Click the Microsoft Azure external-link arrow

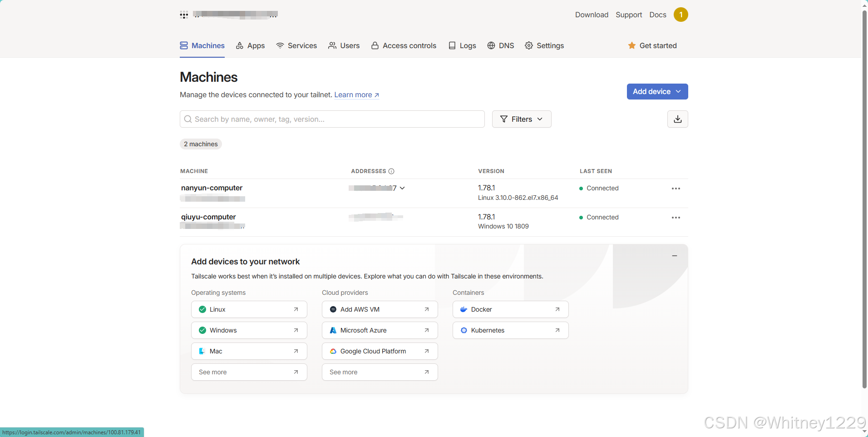427,330
